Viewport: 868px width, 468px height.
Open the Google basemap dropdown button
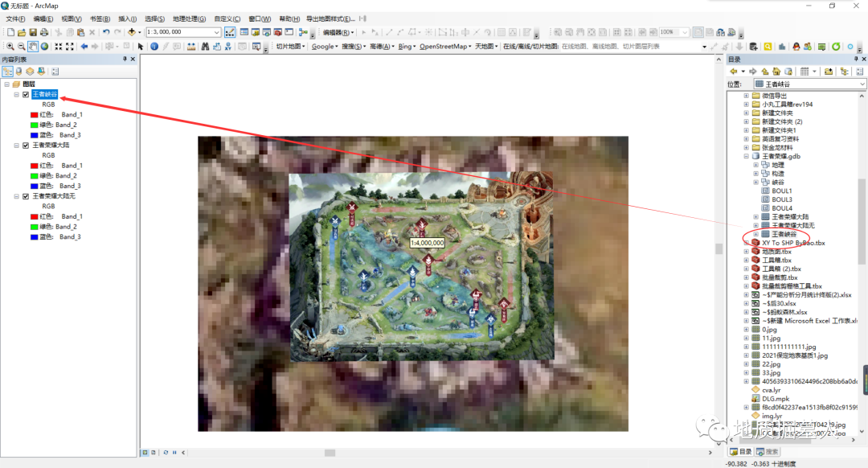coord(325,47)
